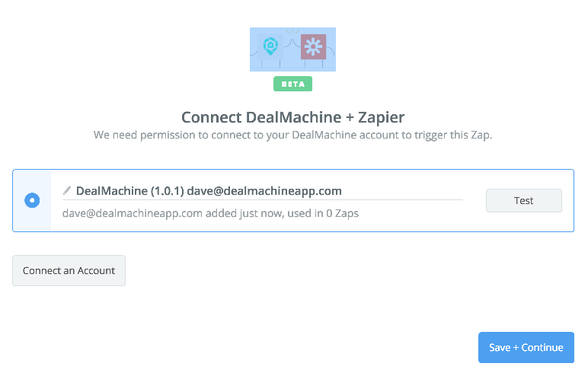Click the permission description subtitle text
The width and height of the screenshot is (588, 392).
(293, 135)
